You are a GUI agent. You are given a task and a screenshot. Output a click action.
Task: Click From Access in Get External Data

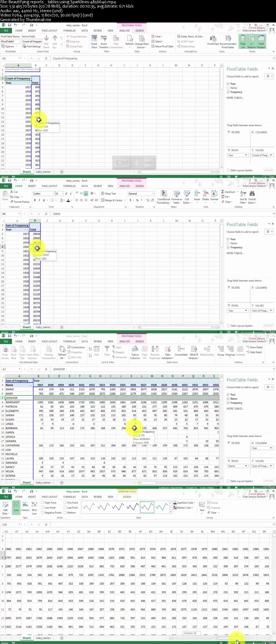pyautogui.click(x=5, y=352)
